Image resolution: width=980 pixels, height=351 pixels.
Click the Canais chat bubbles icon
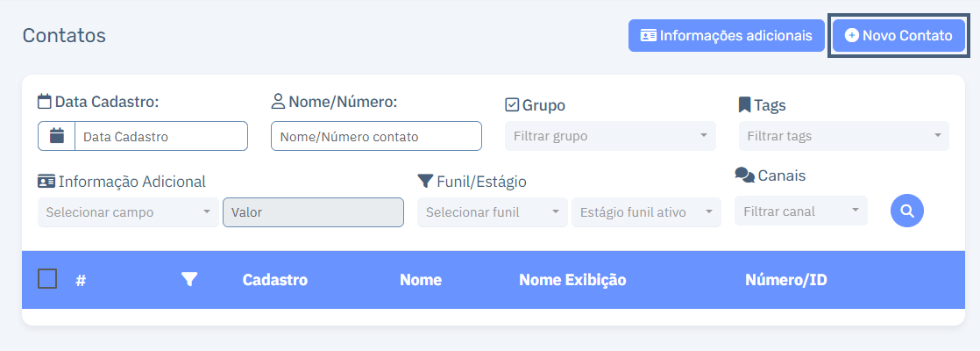[x=744, y=175]
